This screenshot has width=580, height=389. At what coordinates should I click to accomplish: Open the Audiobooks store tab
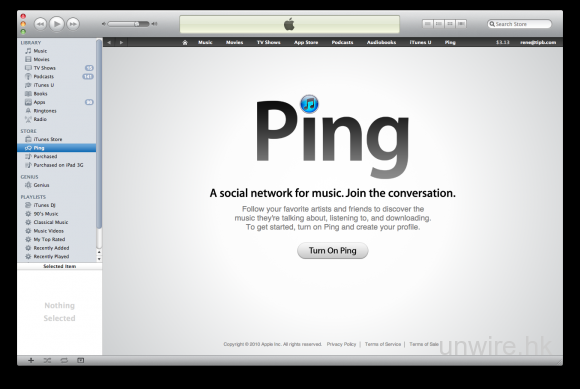coord(381,43)
